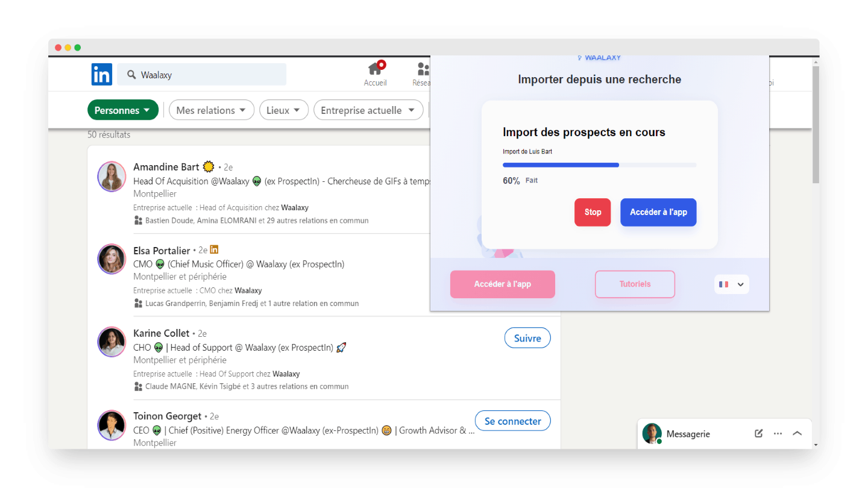This screenshot has height=488, width=868.
Task: Open Amandine Bart's name link
Action: click(166, 167)
